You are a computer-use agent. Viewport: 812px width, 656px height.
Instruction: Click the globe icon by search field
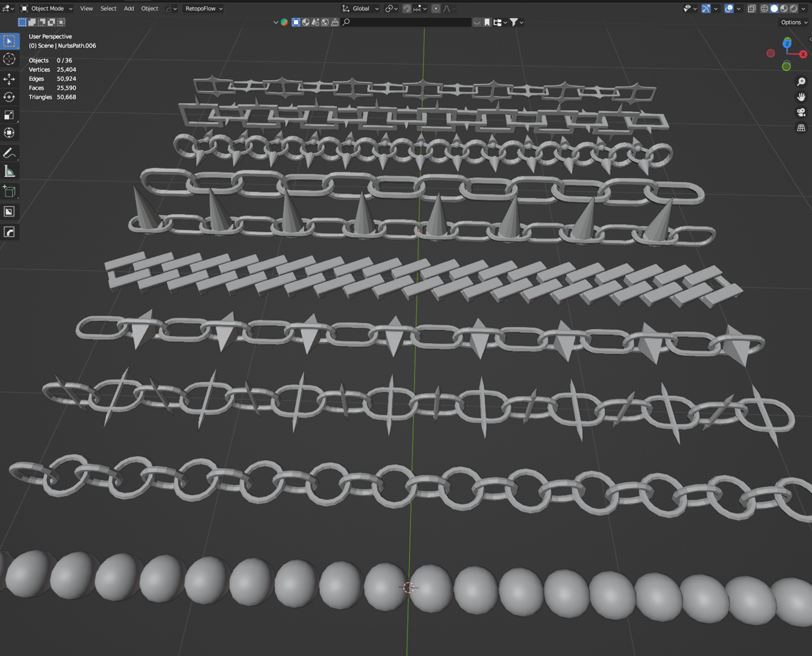[325, 22]
